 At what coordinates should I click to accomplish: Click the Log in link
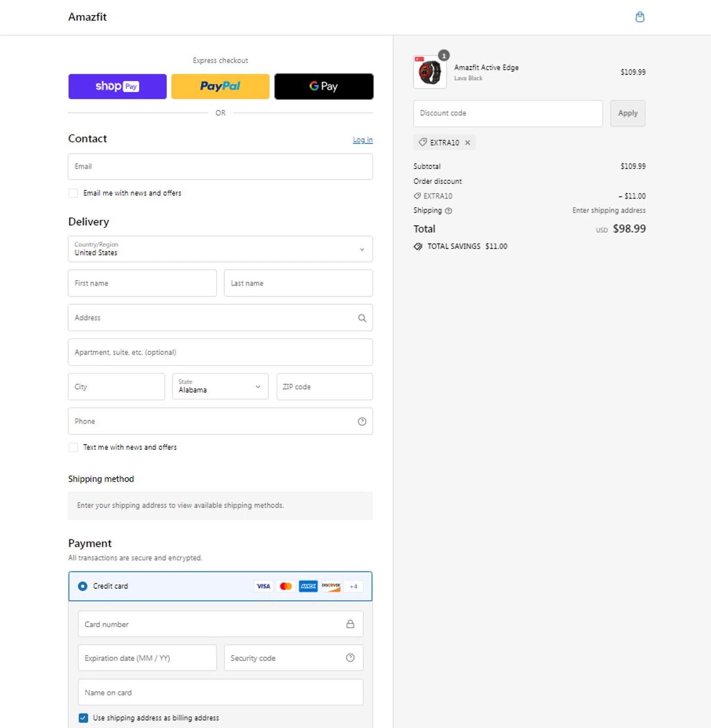pyautogui.click(x=363, y=140)
